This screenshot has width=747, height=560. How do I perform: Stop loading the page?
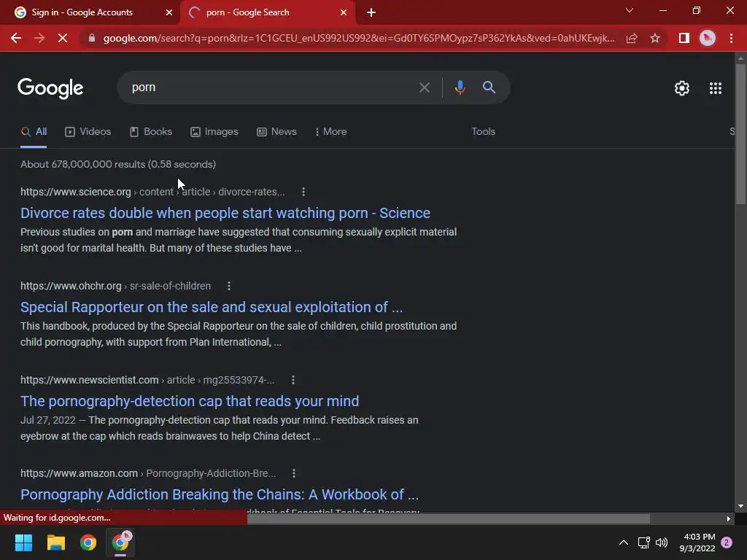(63, 38)
